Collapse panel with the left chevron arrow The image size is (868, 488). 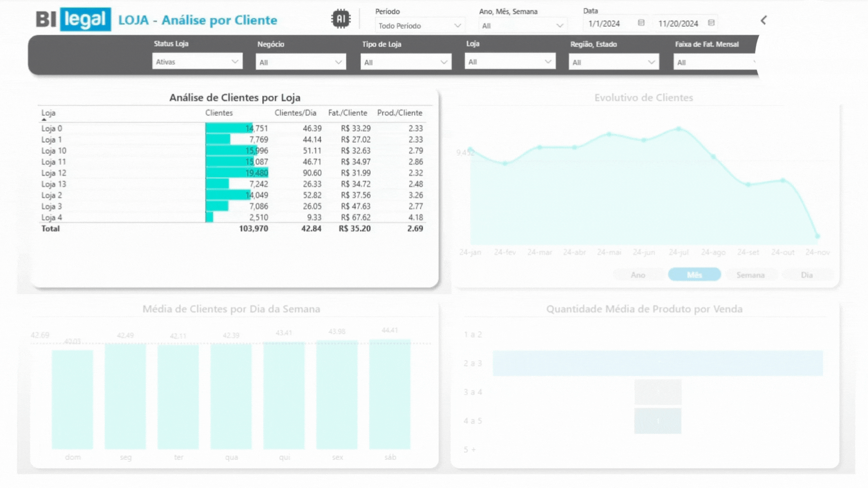pyautogui.click(x=764, y=20)
